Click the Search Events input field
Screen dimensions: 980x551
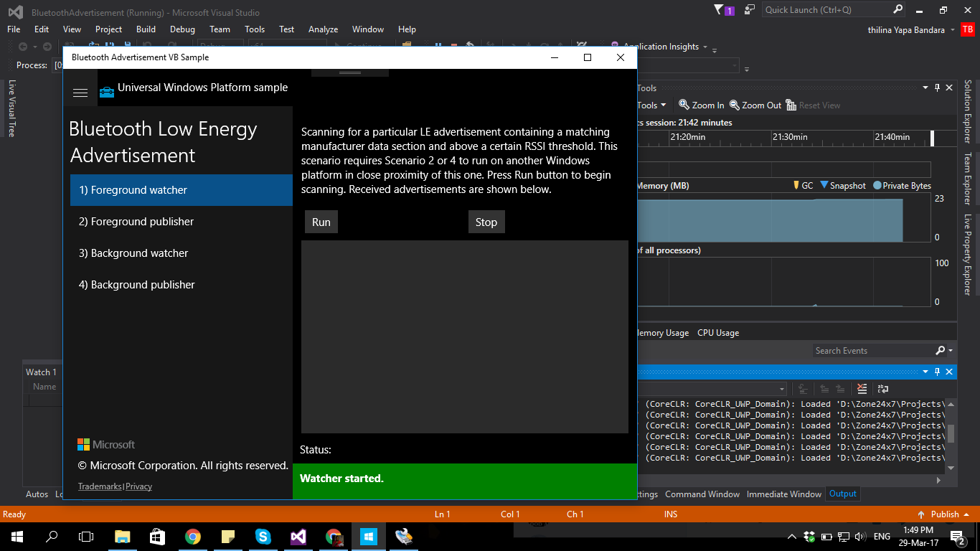pyautogui.click(x=874, y=351)
